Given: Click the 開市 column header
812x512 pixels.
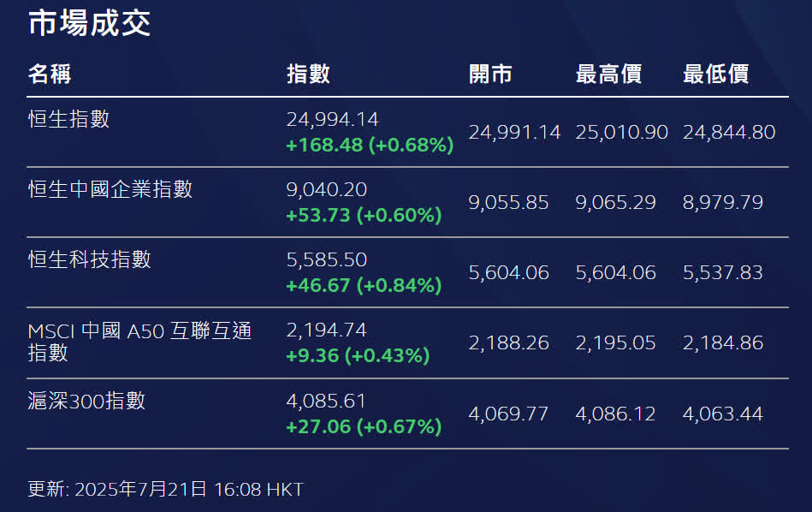Looking at the screenshot, I should pos(490,74).
